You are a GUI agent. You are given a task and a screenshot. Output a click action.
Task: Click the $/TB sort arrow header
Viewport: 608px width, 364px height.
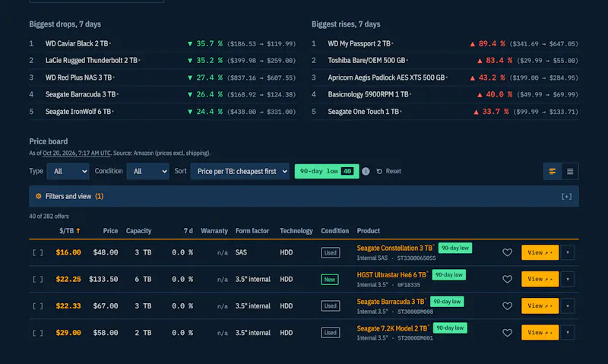coord(70,231)
